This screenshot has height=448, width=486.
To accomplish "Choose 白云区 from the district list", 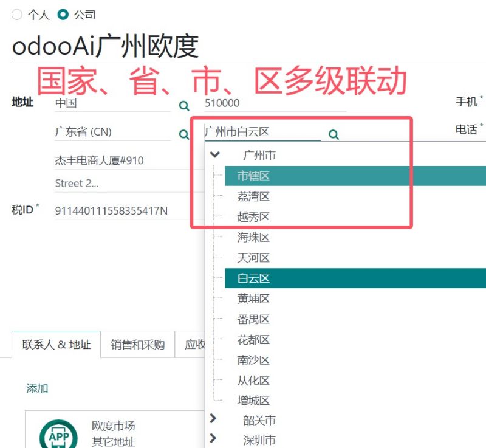I will click(x=355, y=278).
